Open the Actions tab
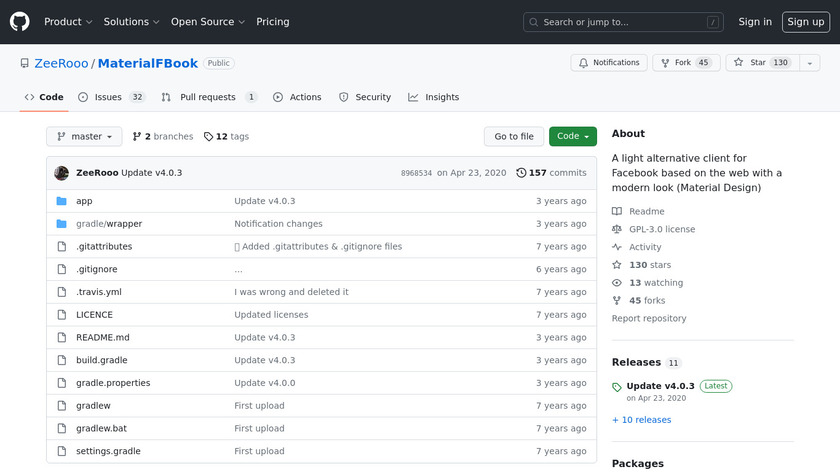Viewport: 840px width, 472px height. (x=297, y=97)
